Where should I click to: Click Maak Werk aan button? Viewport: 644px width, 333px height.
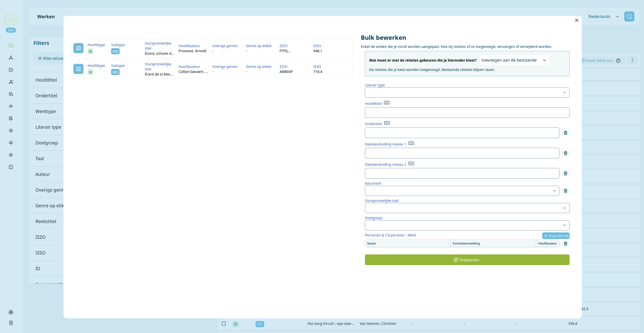597,61
